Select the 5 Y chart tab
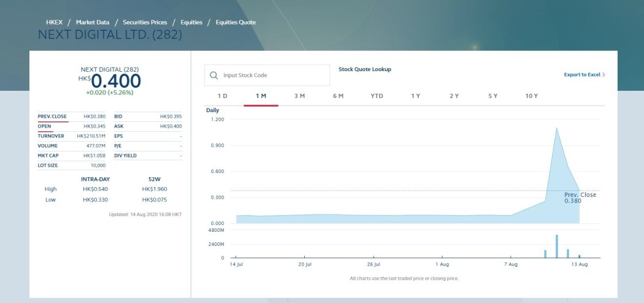644x303 pixels. (x=493, y=96)
